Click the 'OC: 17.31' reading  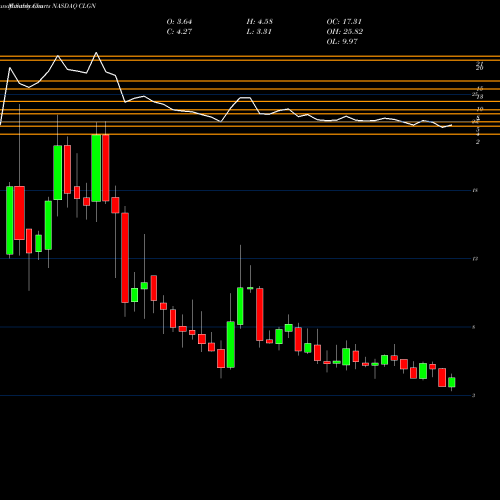(x=344, y=22)
